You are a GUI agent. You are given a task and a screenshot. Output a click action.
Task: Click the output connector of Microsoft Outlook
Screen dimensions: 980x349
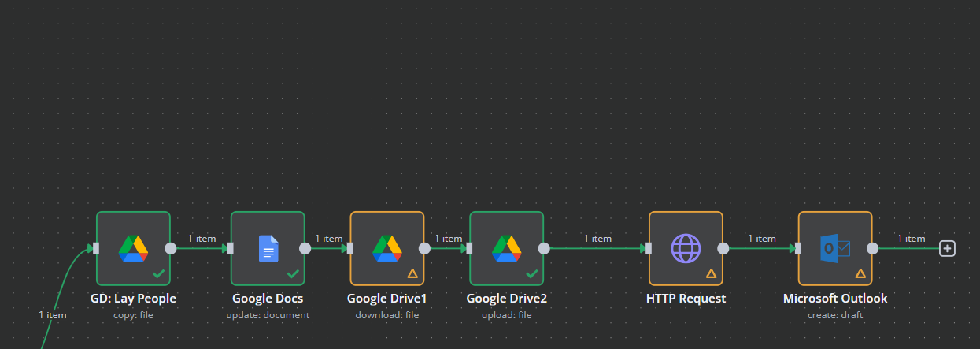tap(872, 248)
